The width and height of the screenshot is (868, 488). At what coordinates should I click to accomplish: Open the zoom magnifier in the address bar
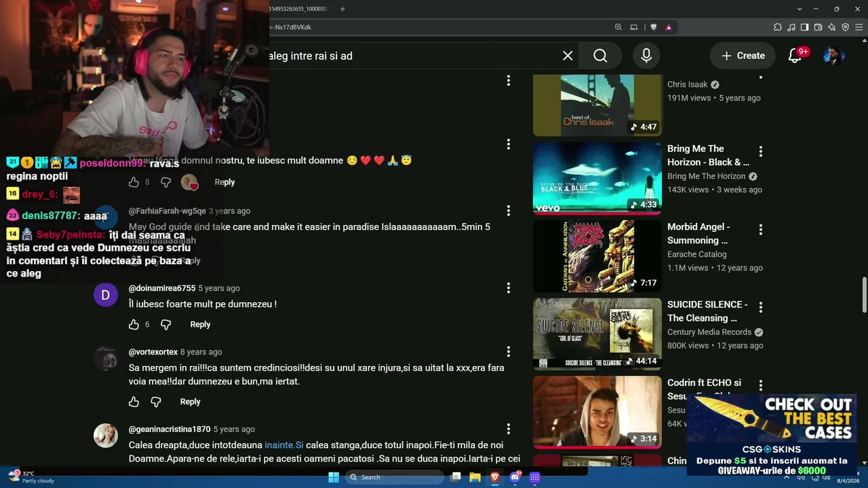pyautogui.click(x=618, y=27)
